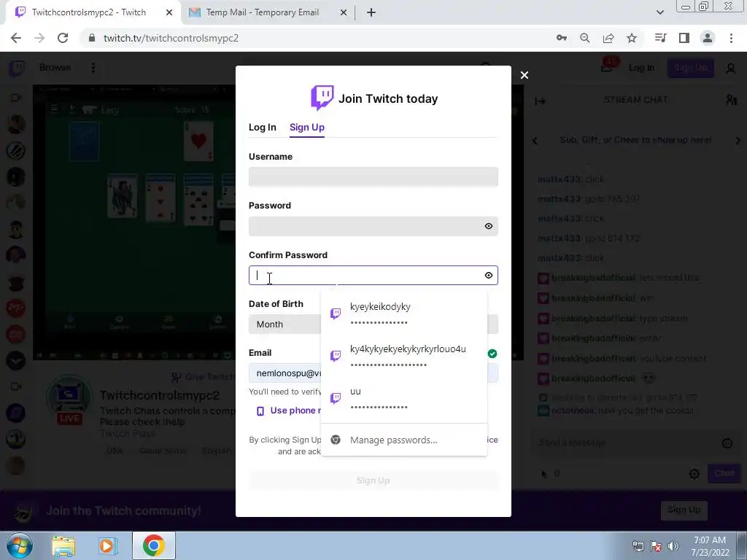
Task: Open the Month dropdown for date of birth
Action: pos(285,324)
